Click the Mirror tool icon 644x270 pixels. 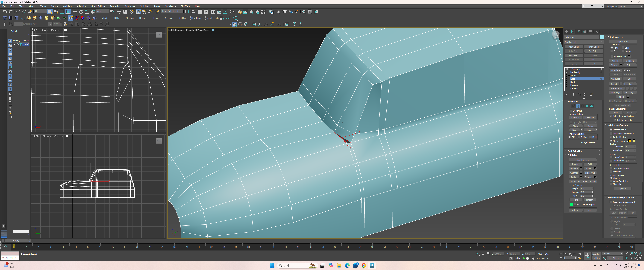click(x=187, y=12)
